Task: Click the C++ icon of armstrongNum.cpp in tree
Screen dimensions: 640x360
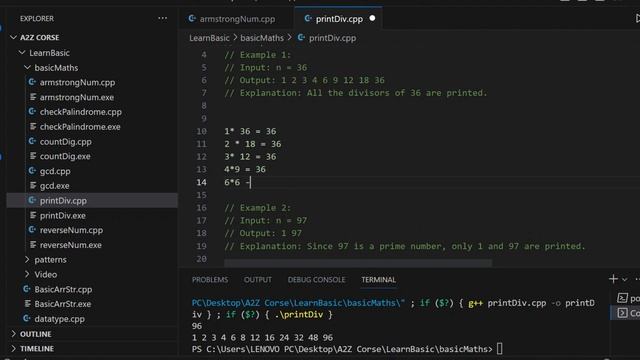Action: click(x=32, y=82)
